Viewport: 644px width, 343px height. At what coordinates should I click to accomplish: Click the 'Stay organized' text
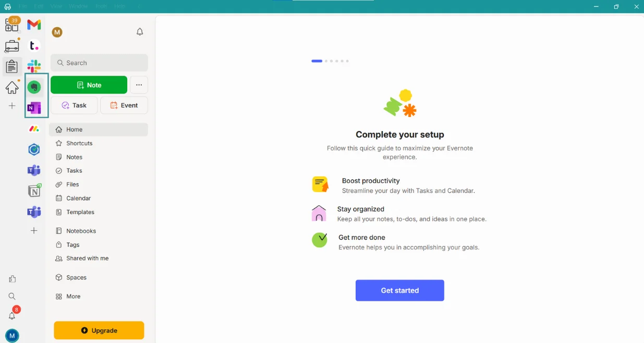[x=361, y=209]
